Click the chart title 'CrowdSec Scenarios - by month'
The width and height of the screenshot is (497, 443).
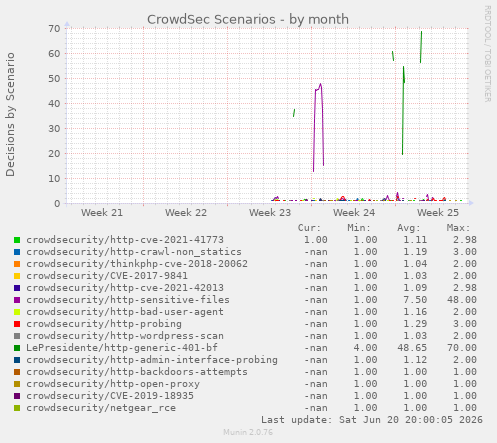[248, 20]
